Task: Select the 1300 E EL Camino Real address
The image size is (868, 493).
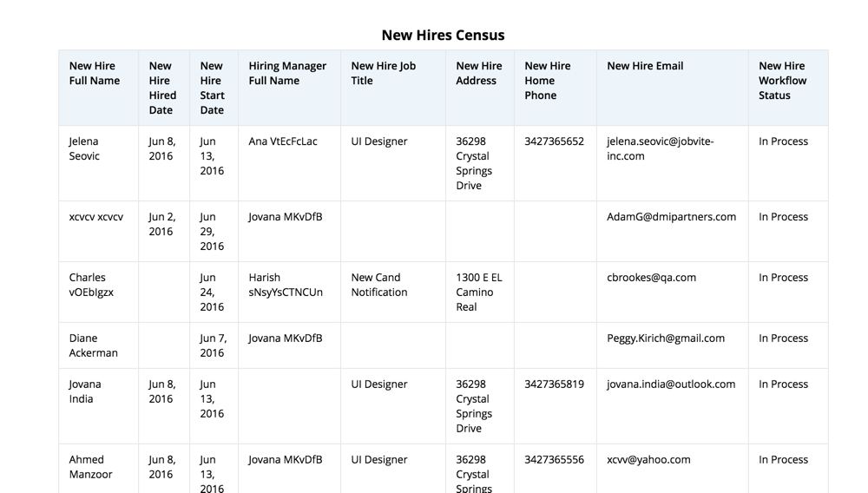Action: pos(478,293)
